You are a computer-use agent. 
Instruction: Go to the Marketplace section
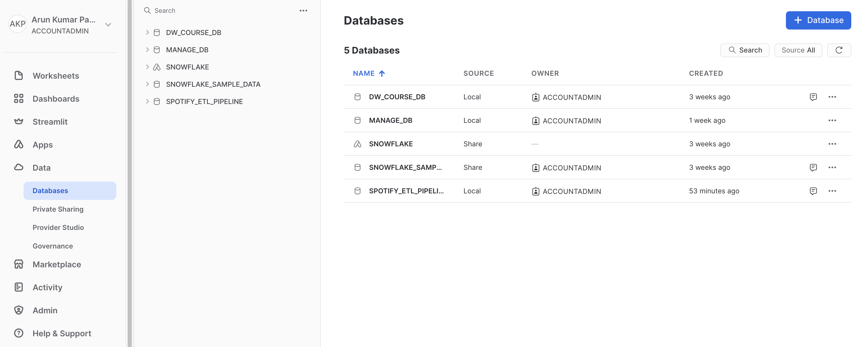(x=57, y=264)
